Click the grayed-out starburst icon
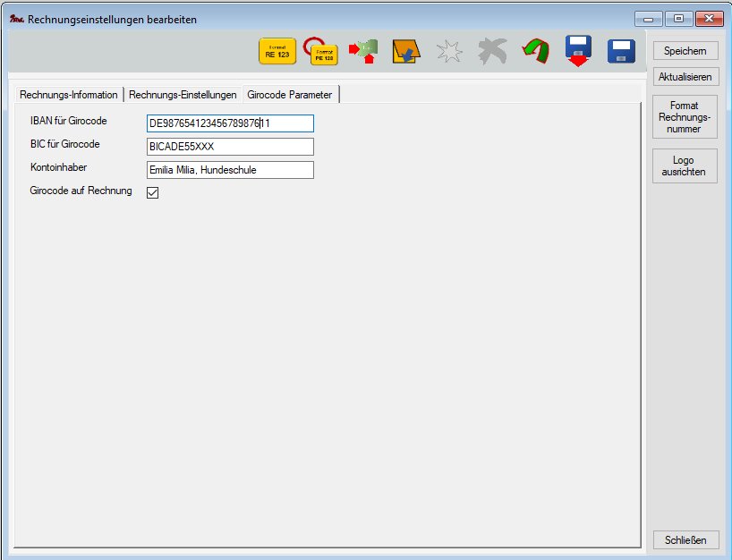The image size is (732, 560). click(x=449, y=52)
